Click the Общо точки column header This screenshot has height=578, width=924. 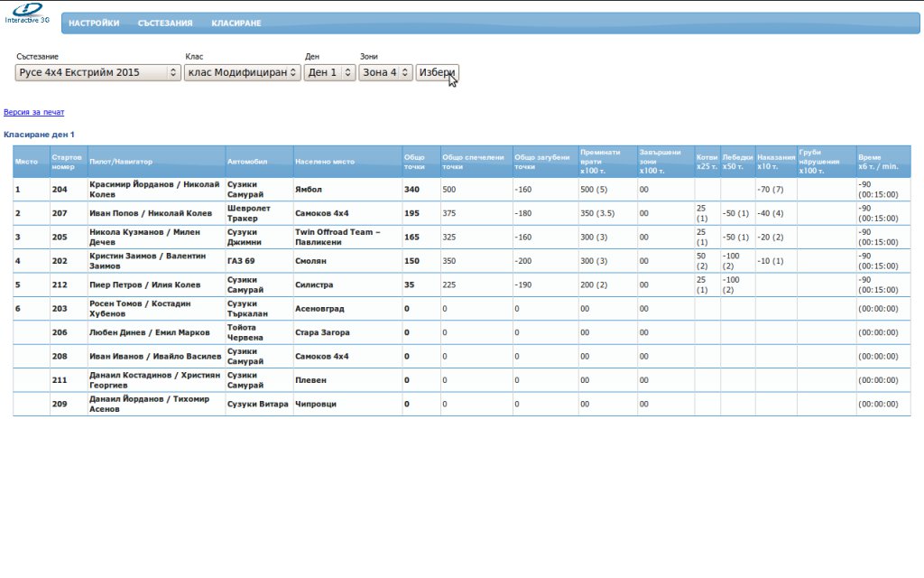tap(414, 162)
